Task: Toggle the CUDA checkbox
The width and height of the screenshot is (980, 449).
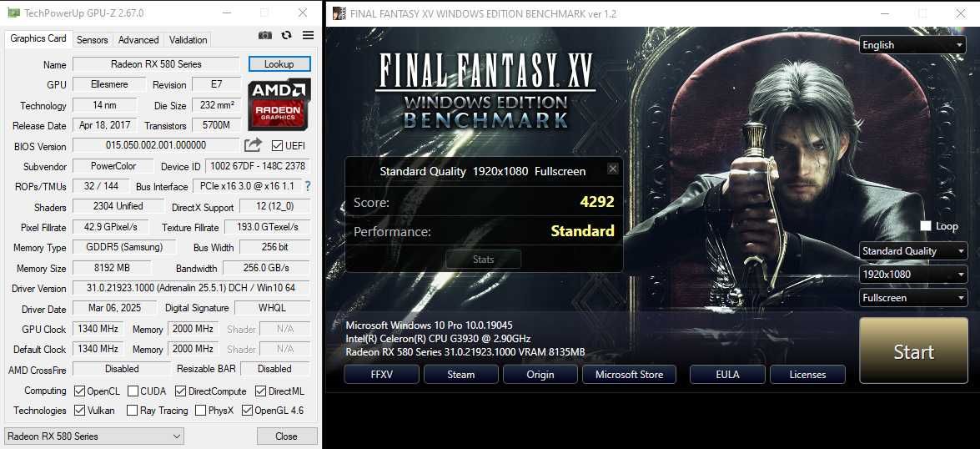Action: click(x=133, y=391)
